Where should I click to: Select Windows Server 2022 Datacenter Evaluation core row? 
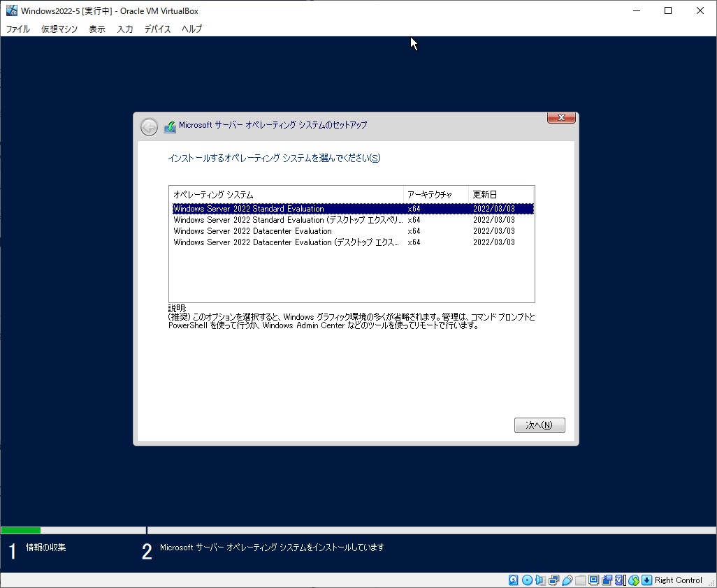(352, 231)
